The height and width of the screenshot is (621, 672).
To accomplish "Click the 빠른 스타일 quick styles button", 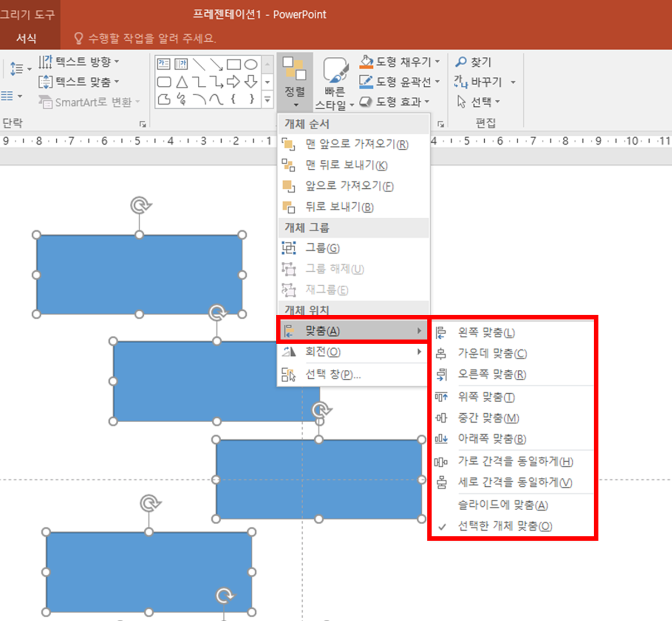I will coord(334,84).
